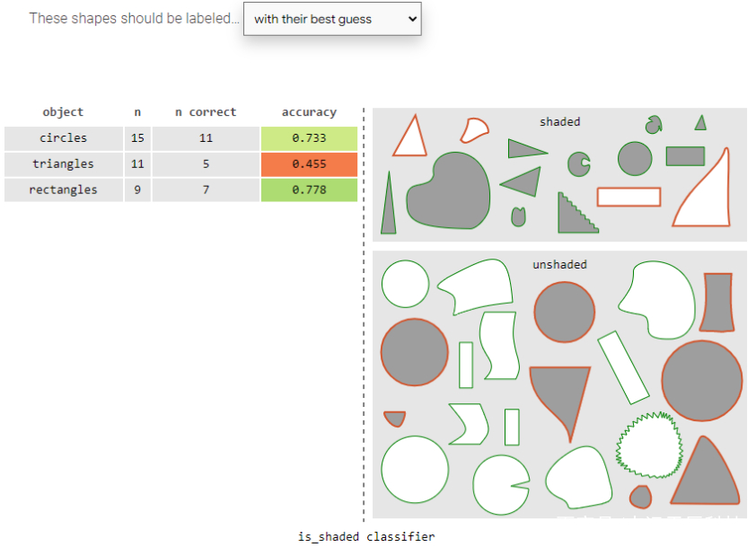
Task: Open the 'with their best guess' dropdown
Action: click(x=332, y=19)
